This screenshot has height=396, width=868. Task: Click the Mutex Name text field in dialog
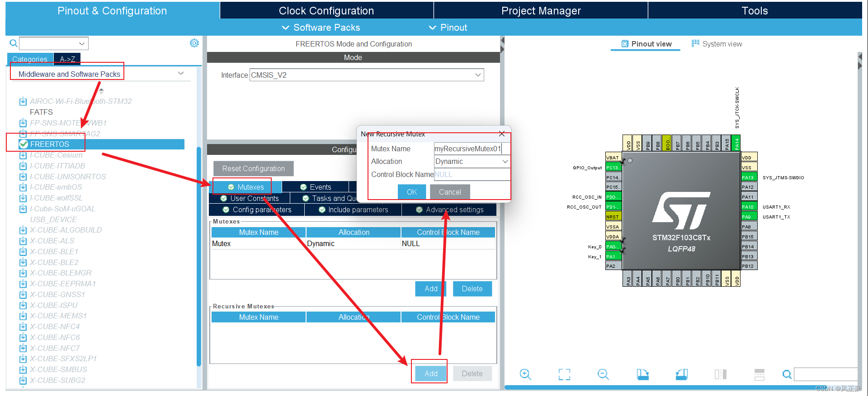pos(472,149)
